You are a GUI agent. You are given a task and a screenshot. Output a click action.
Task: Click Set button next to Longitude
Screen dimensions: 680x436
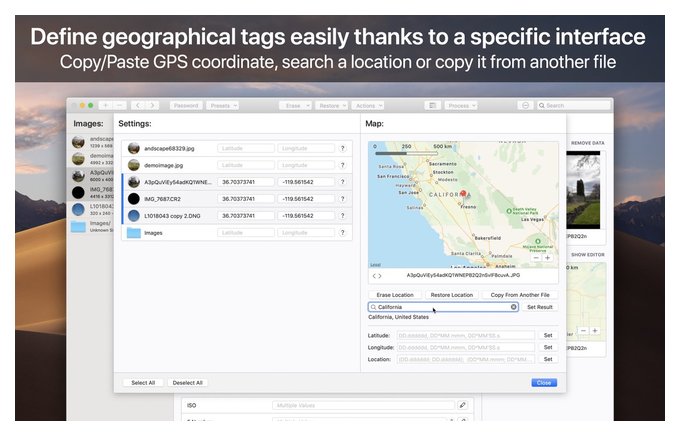[548, 347]
